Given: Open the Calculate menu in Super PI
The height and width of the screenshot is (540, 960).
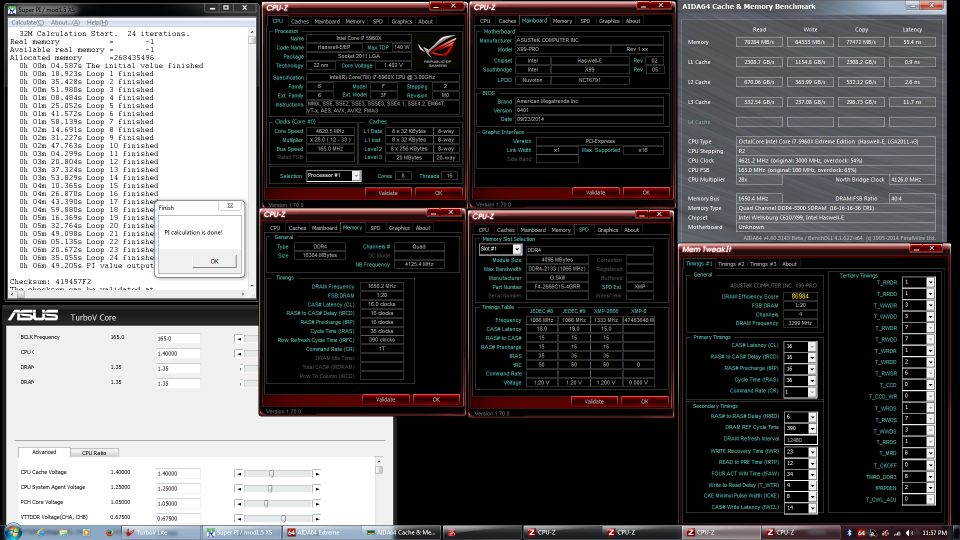Looking at the screenshot, I should click(x=28, y=22).
